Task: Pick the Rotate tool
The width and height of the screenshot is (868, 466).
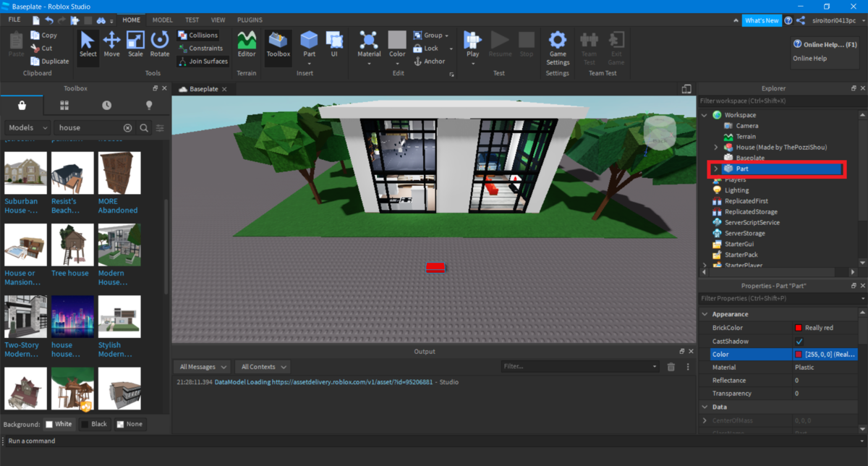Action: (160, 44)
